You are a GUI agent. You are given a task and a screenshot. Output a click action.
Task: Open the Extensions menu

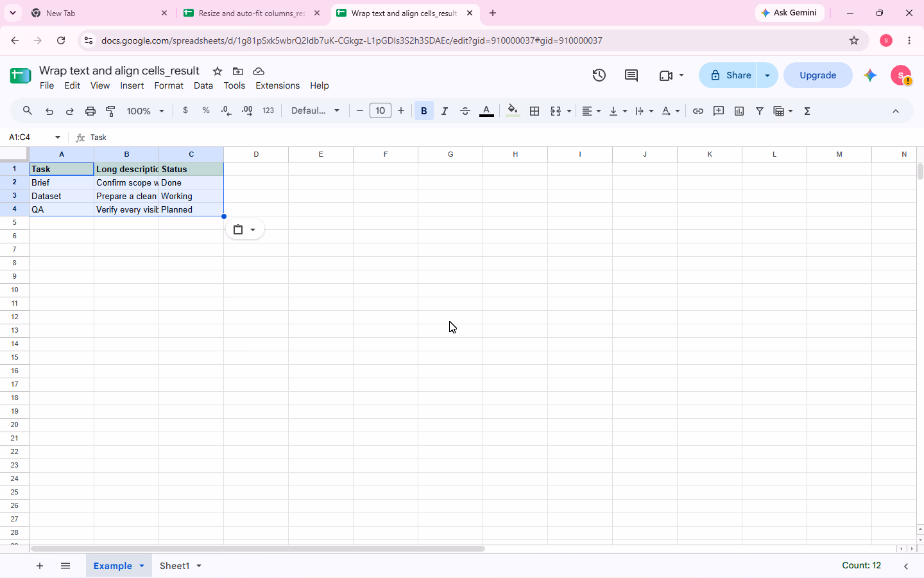[x=277, y=85]
